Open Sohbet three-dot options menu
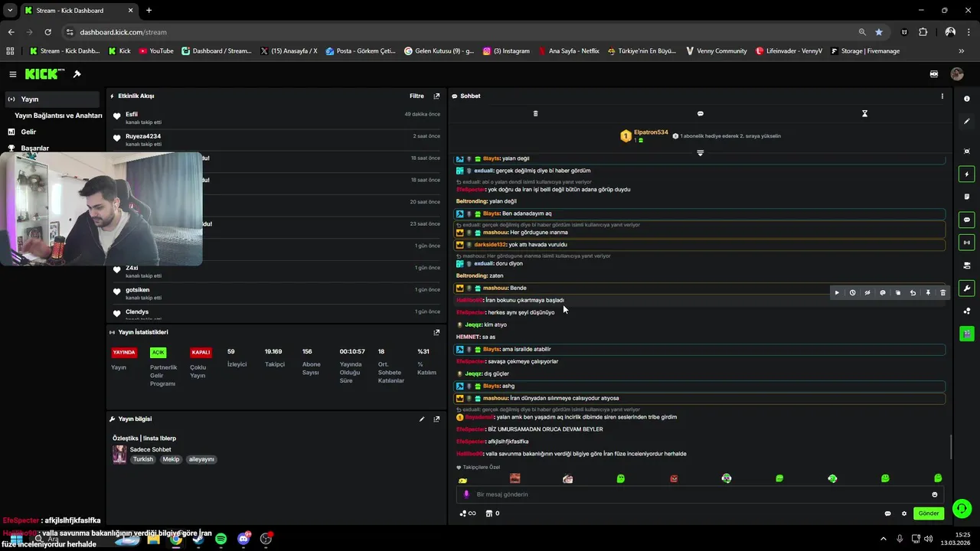 (942, 96)
